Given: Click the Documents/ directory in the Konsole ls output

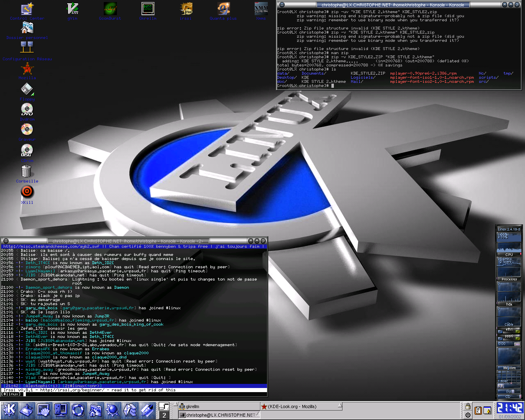Looking at the screenshot, I should tap(314, 73).
